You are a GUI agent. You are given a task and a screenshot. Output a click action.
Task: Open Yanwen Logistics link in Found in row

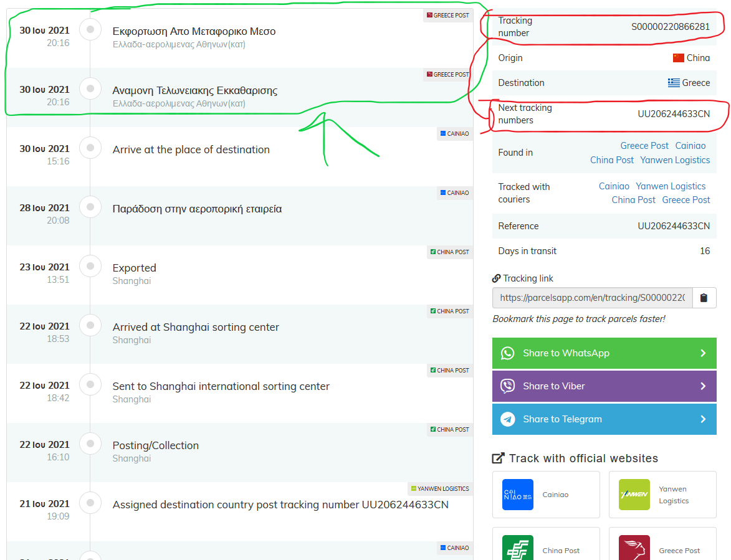coord(675,160)
